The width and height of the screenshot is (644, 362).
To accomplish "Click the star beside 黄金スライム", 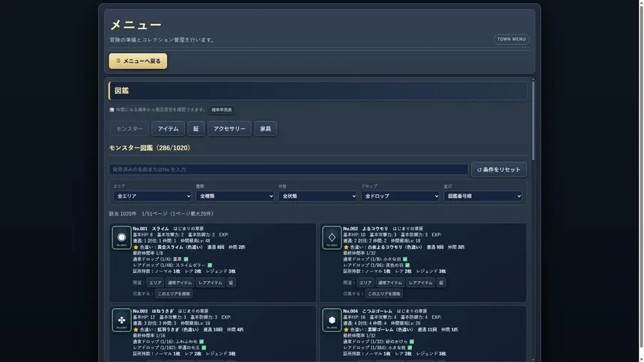I will 136,247.
